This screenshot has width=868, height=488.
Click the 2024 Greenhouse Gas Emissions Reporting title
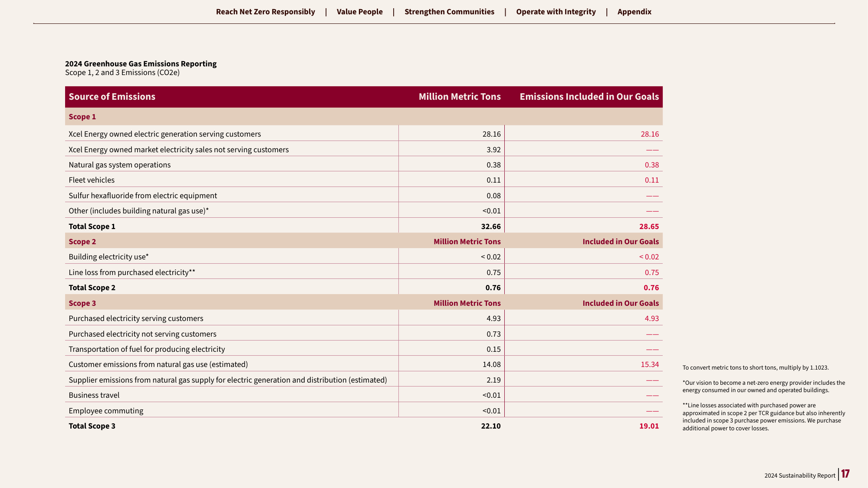tap(141, 64)
